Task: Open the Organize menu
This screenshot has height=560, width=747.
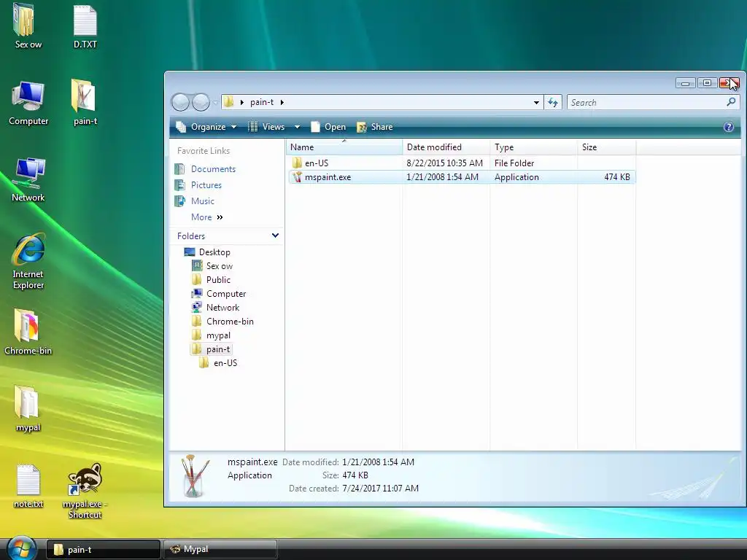Action: pyautogui.click(x=206, y=127)
